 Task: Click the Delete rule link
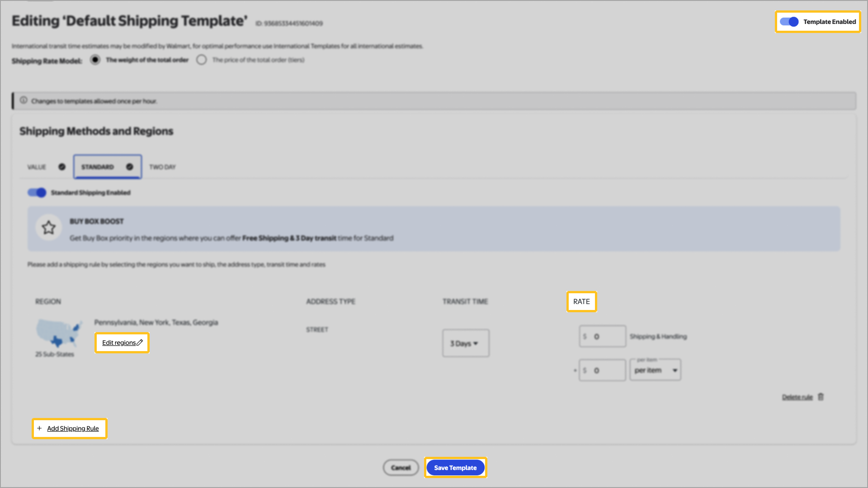tap(797, 397)
